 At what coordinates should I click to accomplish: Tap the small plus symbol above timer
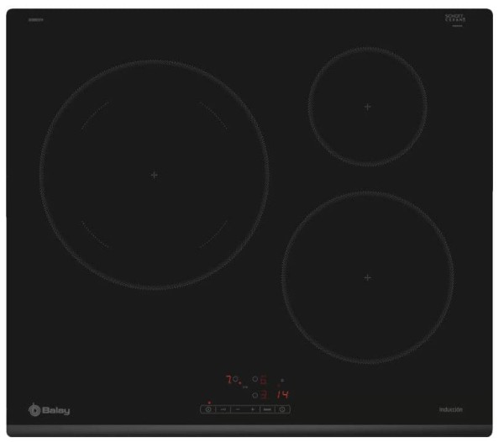[282, 381]
